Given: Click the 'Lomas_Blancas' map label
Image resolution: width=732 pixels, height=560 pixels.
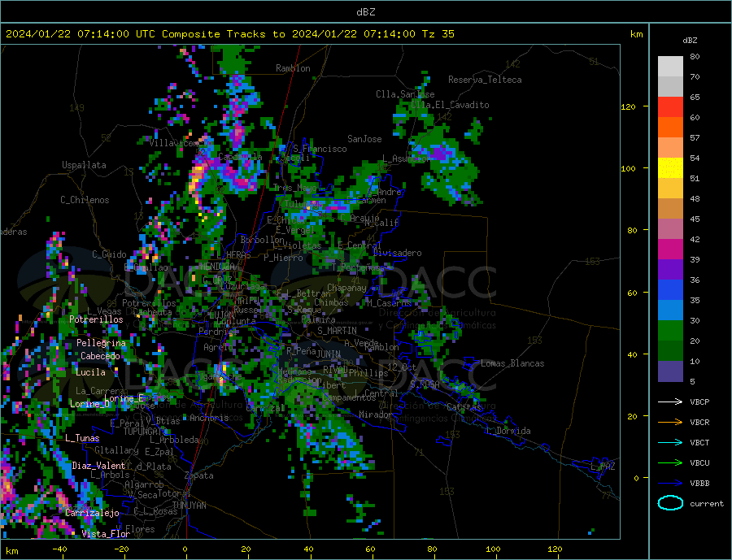Looking at the screenshot, I should coord(512,363).
